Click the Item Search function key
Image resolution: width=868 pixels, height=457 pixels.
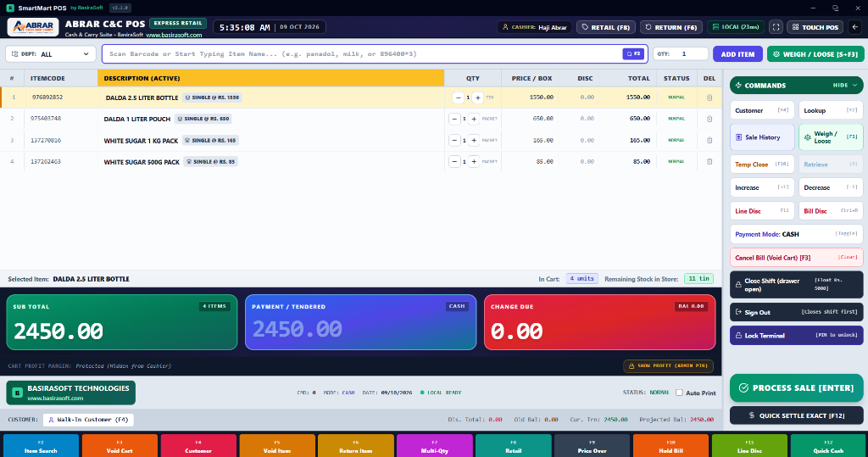point(41,447)
